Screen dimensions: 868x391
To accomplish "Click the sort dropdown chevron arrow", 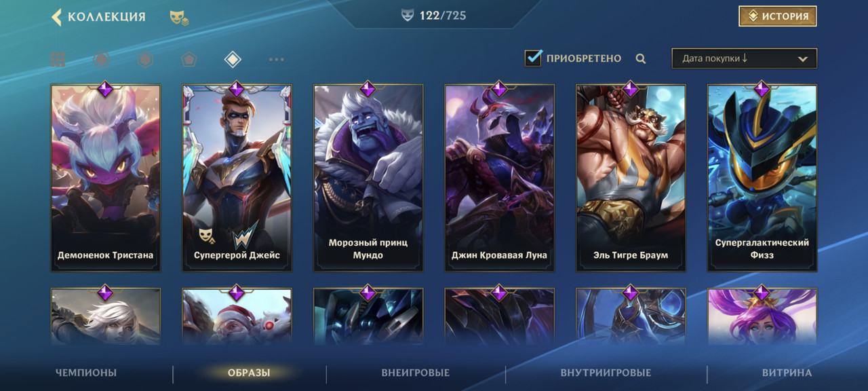I will point(803,59).
